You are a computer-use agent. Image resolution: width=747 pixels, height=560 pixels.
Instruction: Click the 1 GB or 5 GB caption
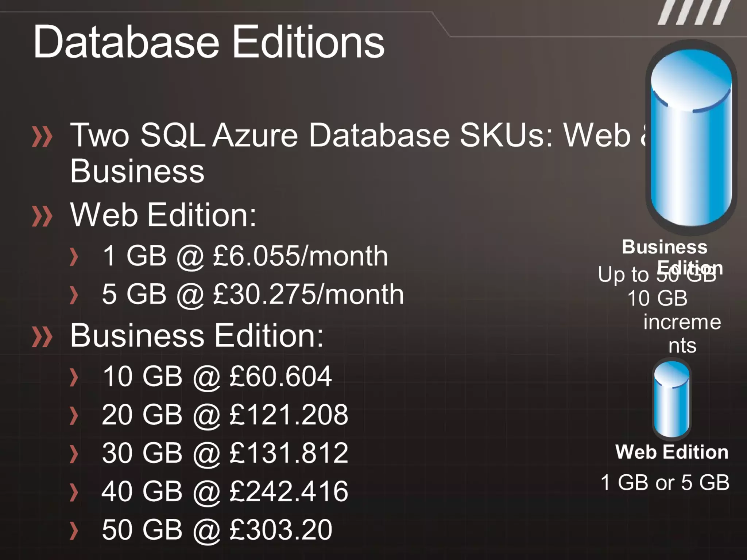(x=665, y=482)
